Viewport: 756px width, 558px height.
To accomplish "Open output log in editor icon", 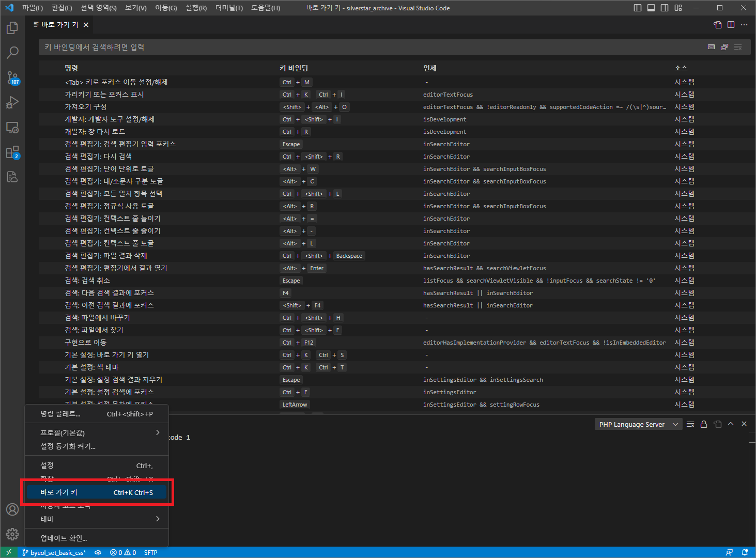I will [x=717, y=424].
